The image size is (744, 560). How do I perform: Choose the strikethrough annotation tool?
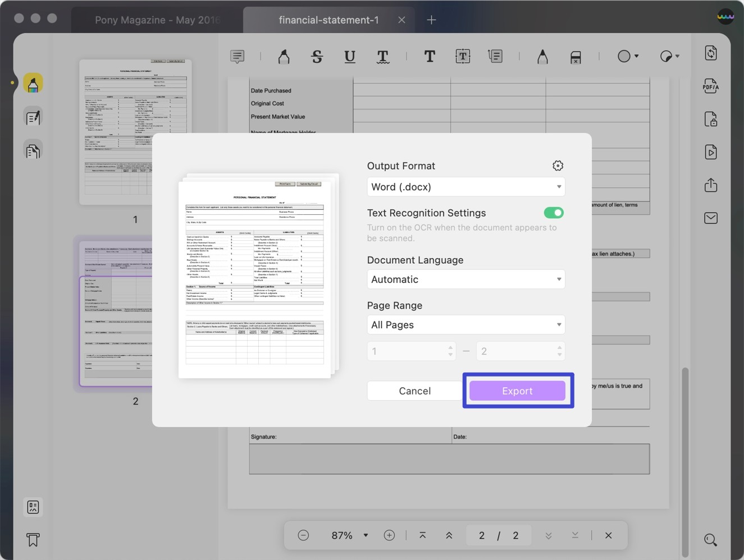[x=317, y=56]
